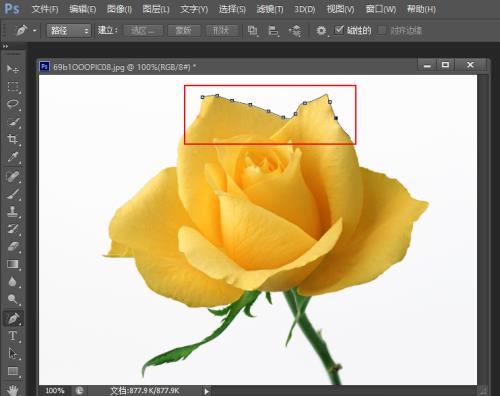
Task: Click the 蒙版 mask button
Action: (x=184, y=31)
